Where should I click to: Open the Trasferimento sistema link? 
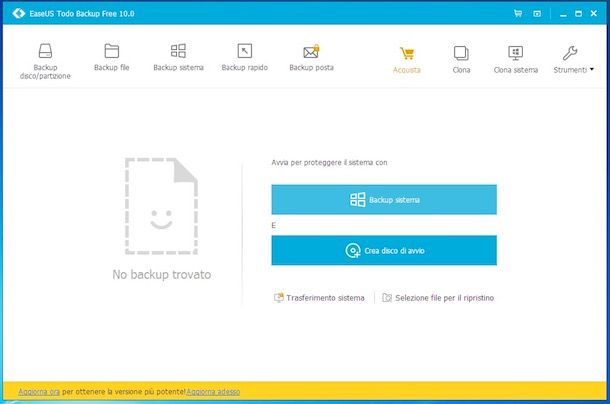[319, 298]
